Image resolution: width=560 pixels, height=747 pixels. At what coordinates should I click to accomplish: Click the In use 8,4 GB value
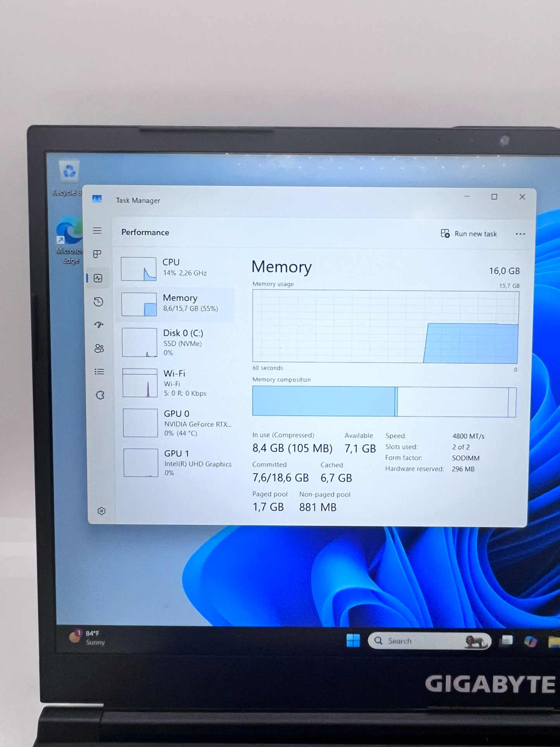(292, 449)
